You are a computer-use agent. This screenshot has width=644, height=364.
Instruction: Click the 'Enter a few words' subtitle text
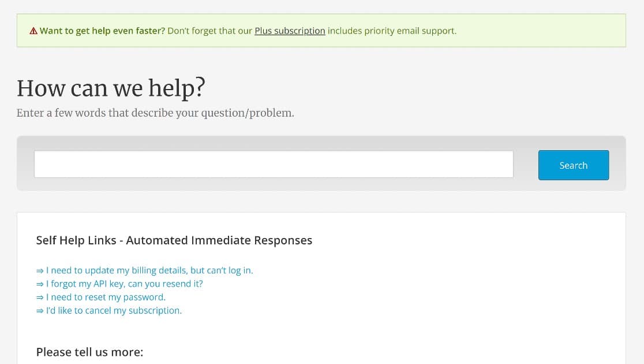155,113
